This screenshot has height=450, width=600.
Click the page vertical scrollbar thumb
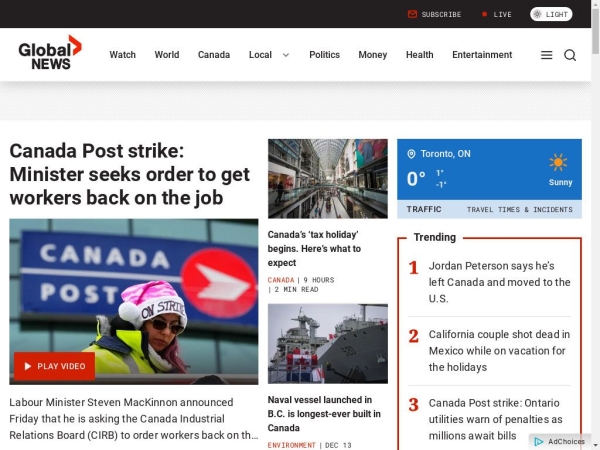pyautogui.click(x=595, y=31)
